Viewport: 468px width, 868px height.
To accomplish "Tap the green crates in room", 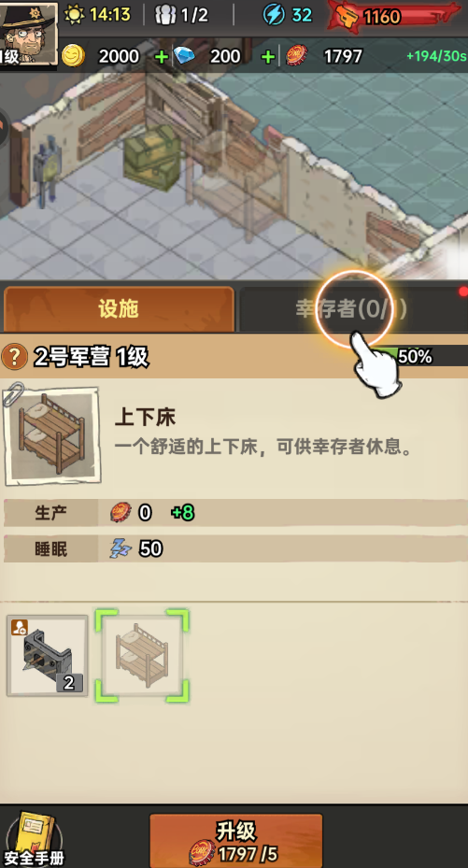I will tap(151, 157).
